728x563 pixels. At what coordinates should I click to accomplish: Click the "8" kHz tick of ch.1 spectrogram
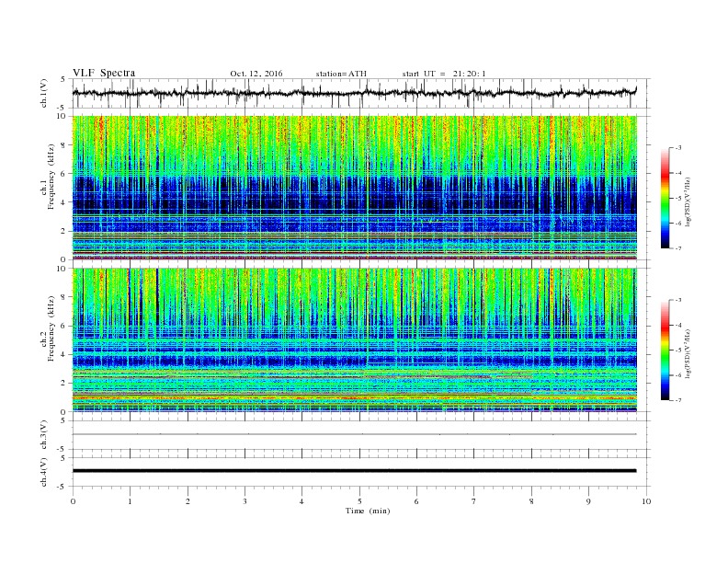click(63, 145)
